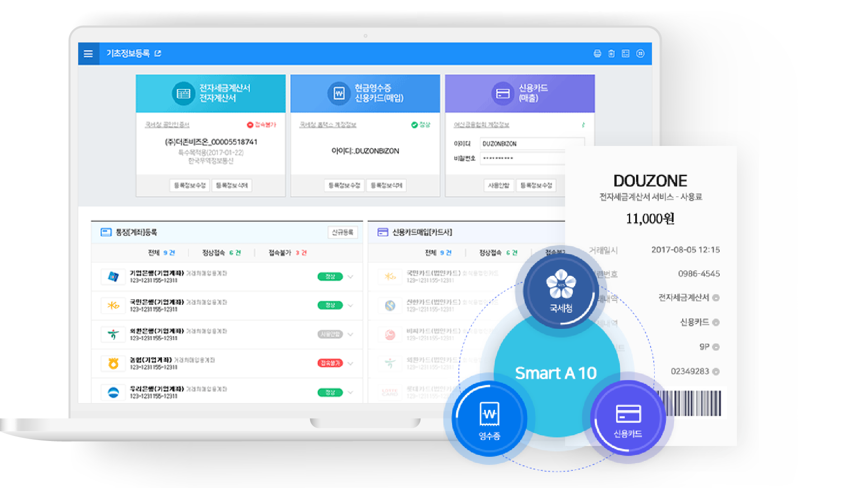
Task: Click the green 정상 check status icon
Action: click(x=414, y=125)
